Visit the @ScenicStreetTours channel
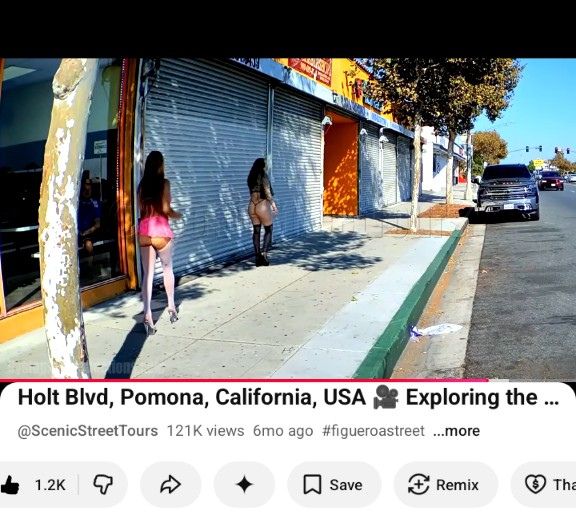Viewport: 576px width, 525px height. 88,431
